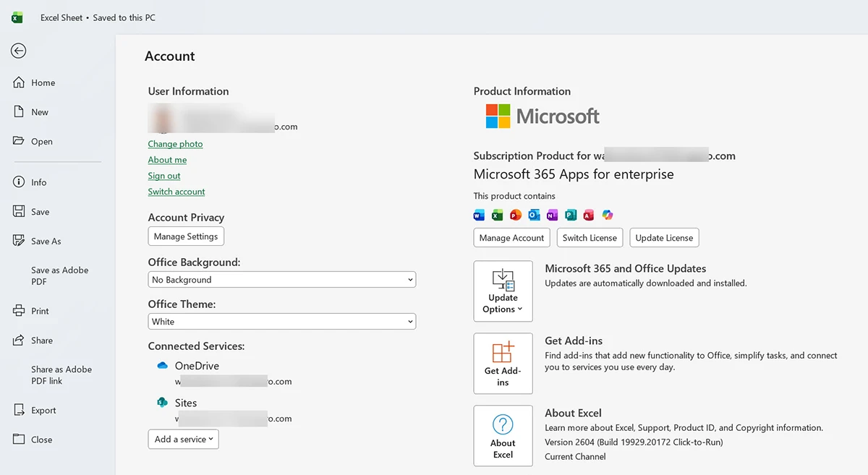Open the Print page

[41, 311]
